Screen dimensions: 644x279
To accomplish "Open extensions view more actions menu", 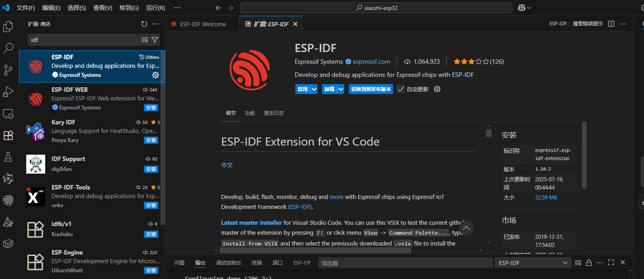I will click(x=155, y=24).
